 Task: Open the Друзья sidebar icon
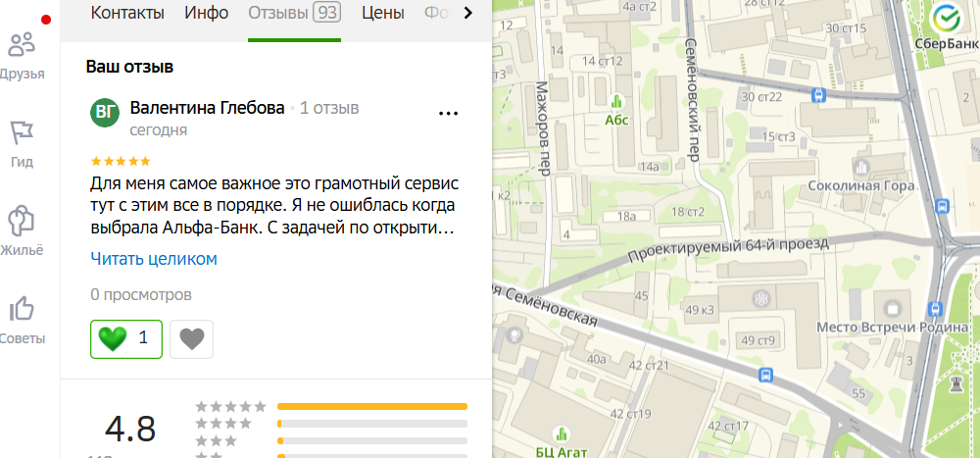(x=22, y=44)
